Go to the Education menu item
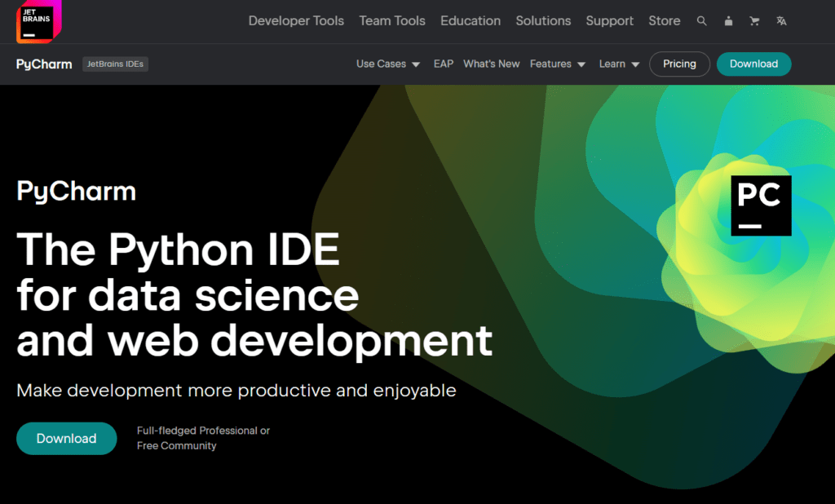This screenshot has width=835, height=504. point(471,21)
